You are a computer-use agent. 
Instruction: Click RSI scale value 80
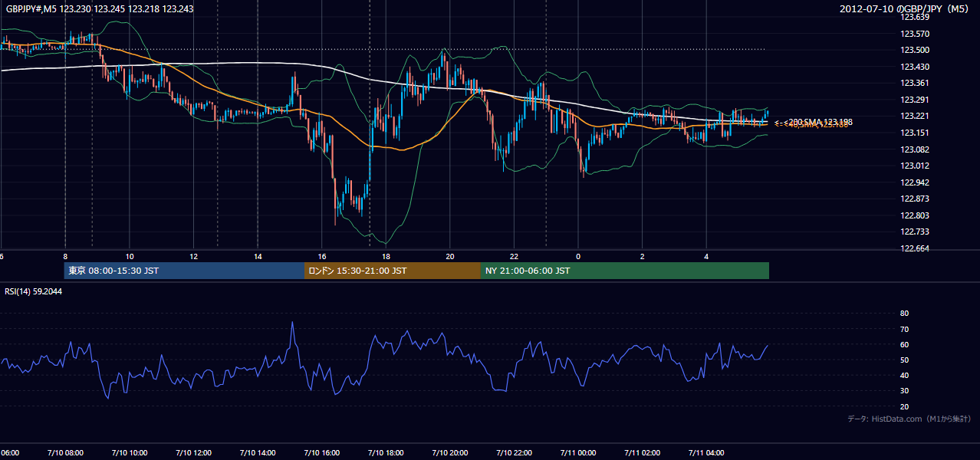click(x=905, y=314)
